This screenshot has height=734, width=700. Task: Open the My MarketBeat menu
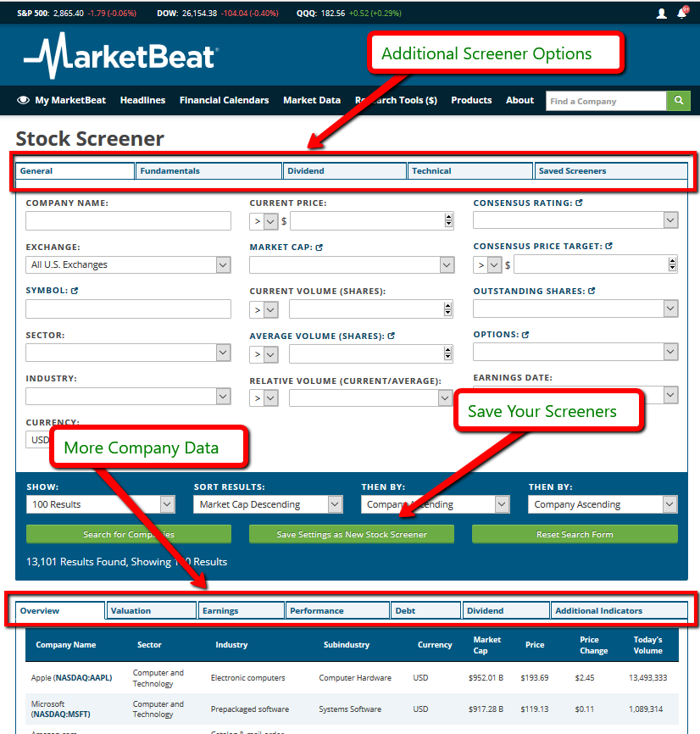(70, 100)
